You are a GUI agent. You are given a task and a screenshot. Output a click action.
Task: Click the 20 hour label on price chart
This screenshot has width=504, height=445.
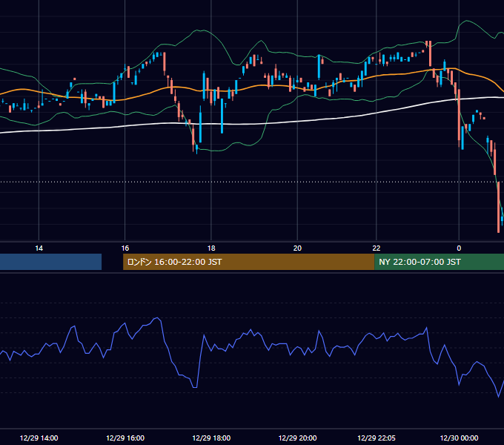coord(297,248)
